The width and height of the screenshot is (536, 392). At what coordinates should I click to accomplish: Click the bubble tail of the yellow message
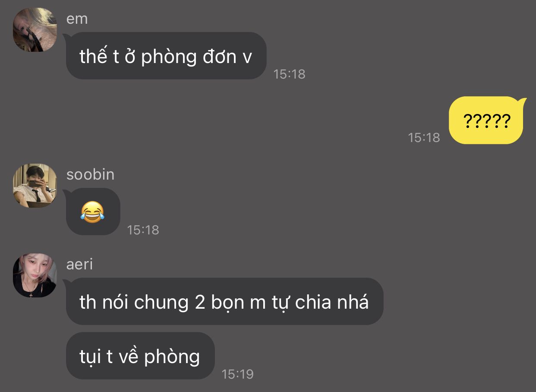523,101
